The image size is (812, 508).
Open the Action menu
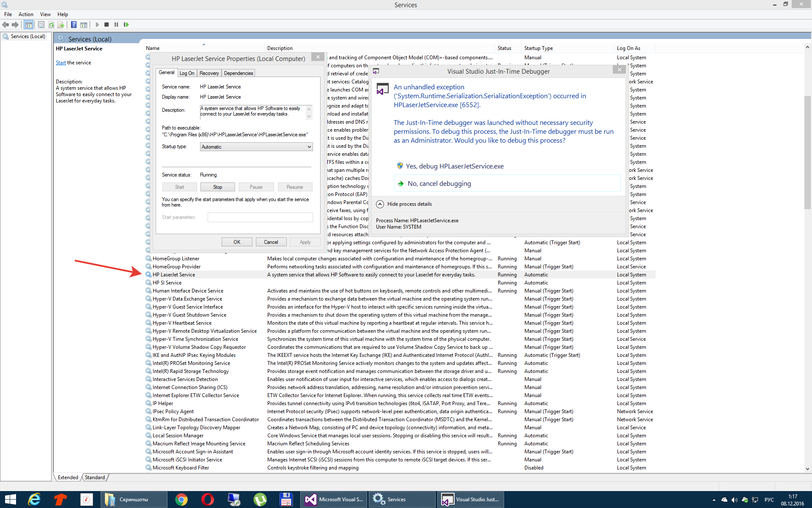pyautogui.click(x=26, y=14)
